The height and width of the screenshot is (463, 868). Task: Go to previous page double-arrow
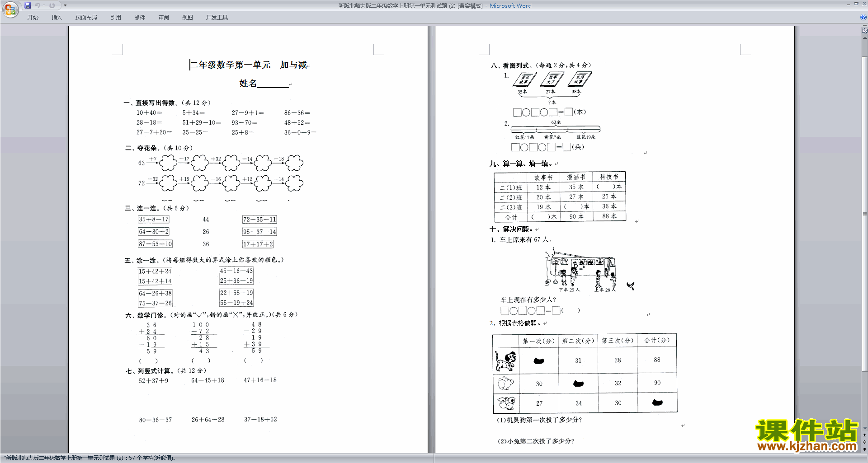click(865, 435)
